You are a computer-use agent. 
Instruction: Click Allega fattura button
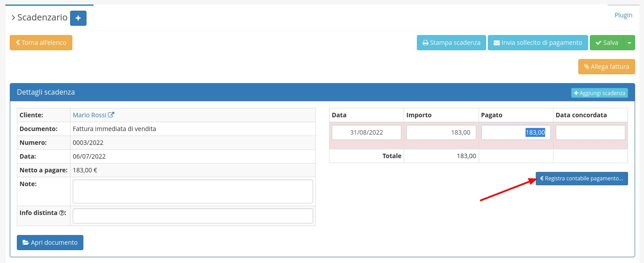606,67
